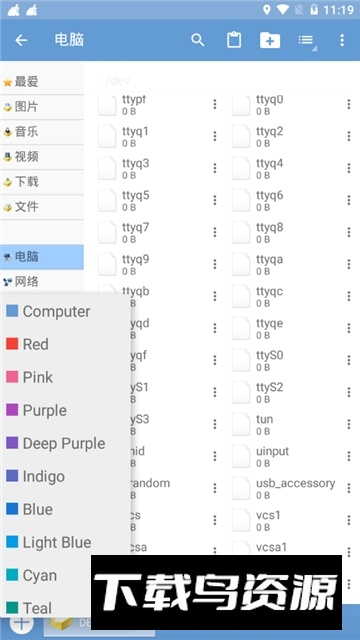Create new folder with plus folder icon

[270, 40]
